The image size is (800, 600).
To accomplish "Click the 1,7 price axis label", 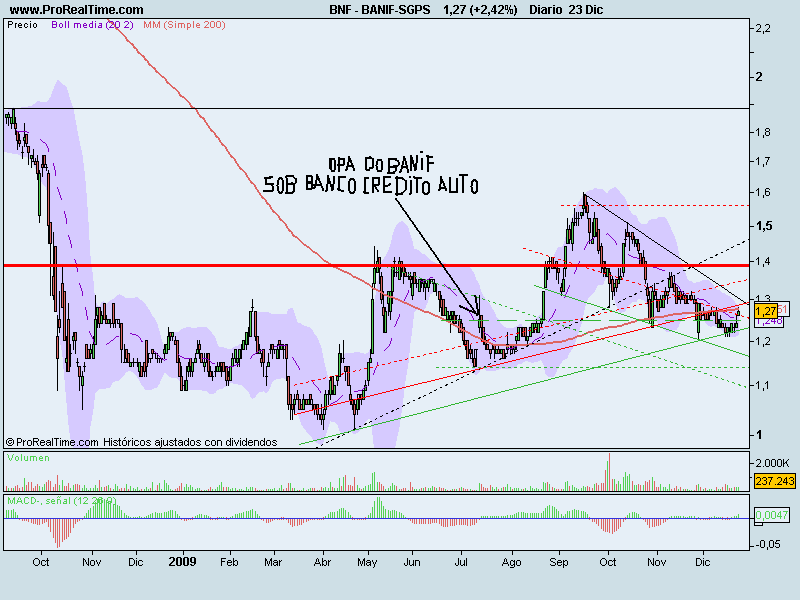I will [763, 162].
